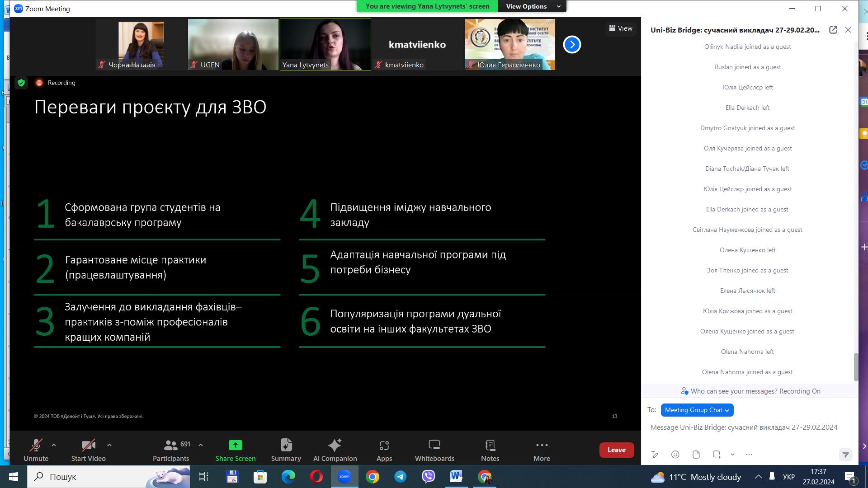Click the red Leave button

tap(616, 450)
